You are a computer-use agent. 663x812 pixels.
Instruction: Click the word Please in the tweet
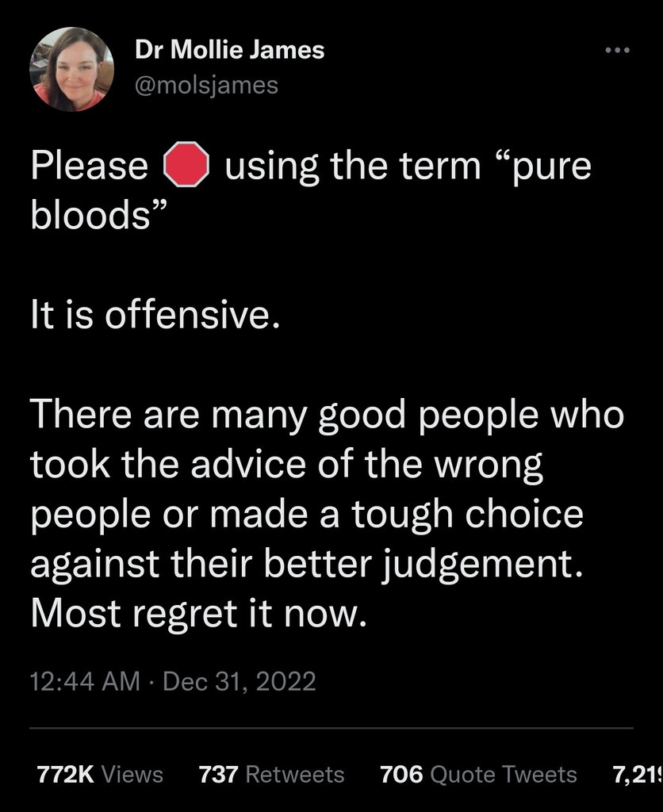pos(90,166)
